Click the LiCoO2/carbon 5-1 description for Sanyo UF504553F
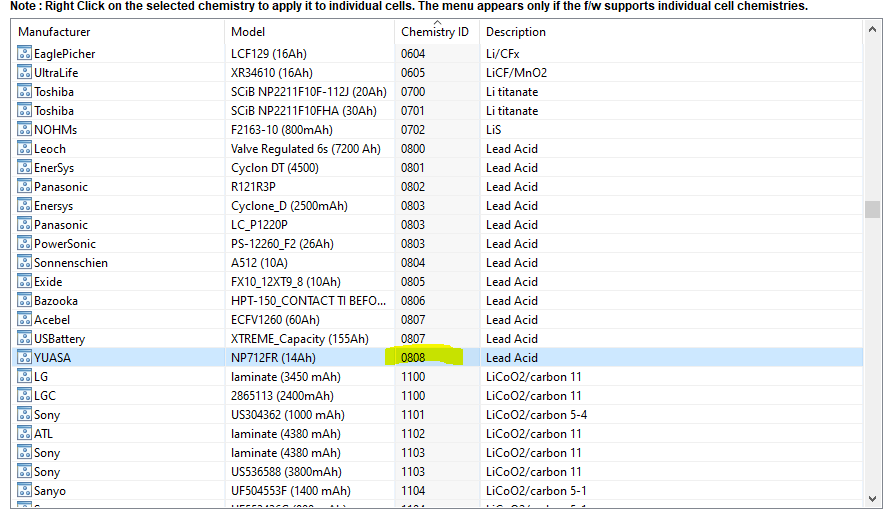This screenshot has height=520, width=892. (536, 491)
